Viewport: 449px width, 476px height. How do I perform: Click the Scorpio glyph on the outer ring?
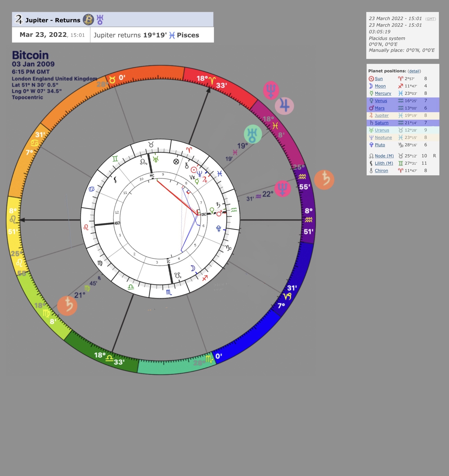209,359
